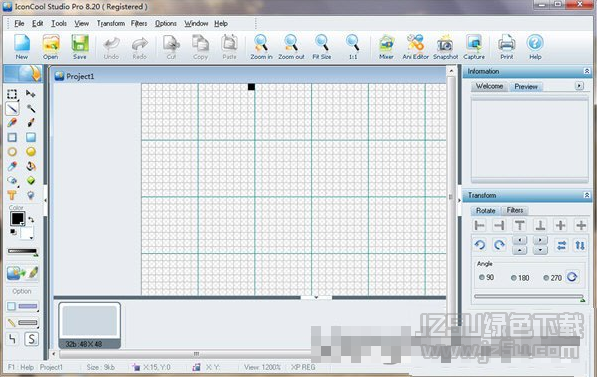Select the 180 degree angle option
Image resolution: width=597 pixels, height=377 pixels.
click(520, 278)
